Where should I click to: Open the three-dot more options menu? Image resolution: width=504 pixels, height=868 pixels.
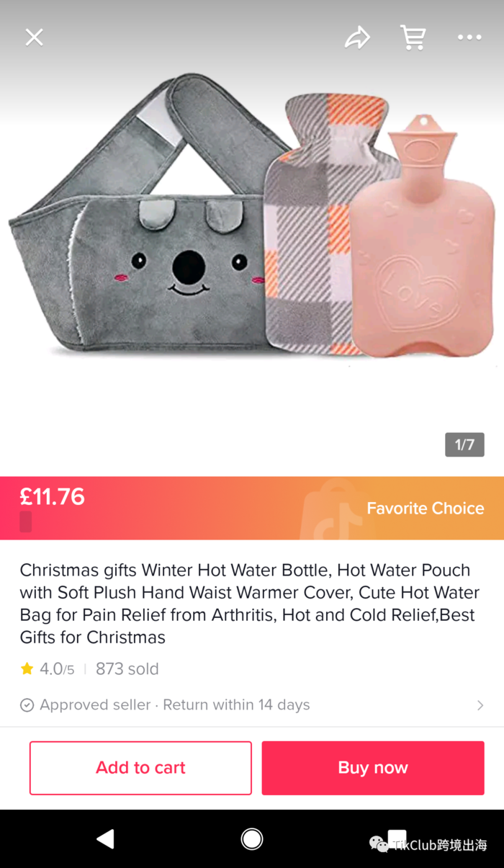(469, 37)
